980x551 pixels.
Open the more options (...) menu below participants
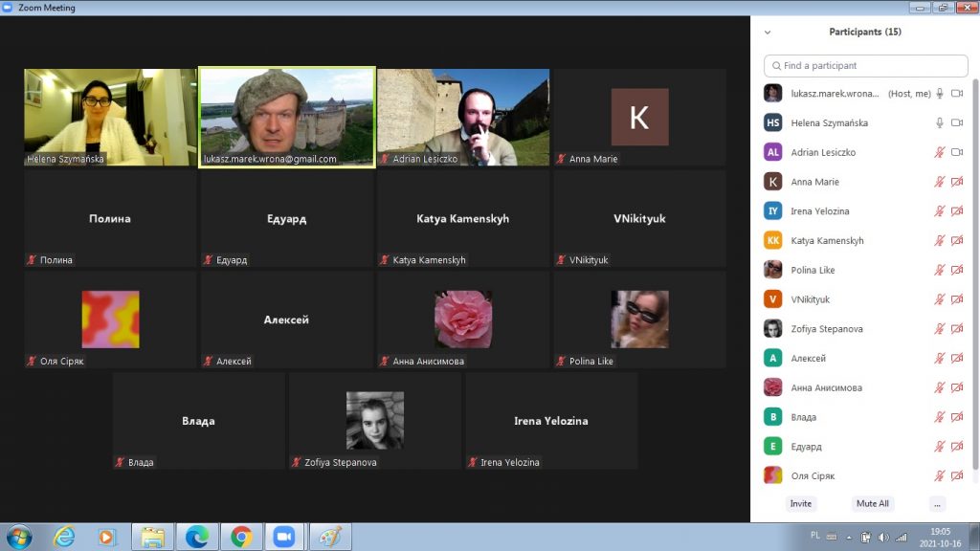[937, 504]
